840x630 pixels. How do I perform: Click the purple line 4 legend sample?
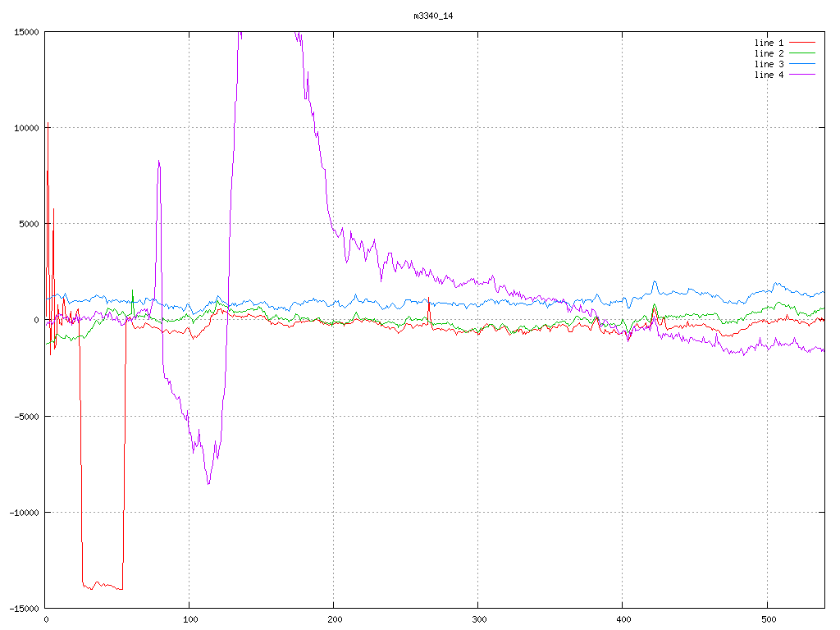[x=803, y=75]
